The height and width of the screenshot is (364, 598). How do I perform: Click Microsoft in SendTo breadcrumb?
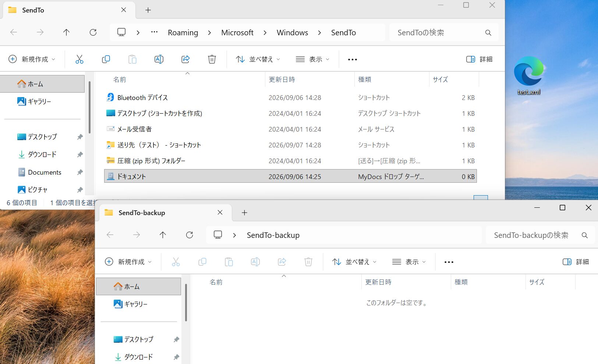pos(237,33)
